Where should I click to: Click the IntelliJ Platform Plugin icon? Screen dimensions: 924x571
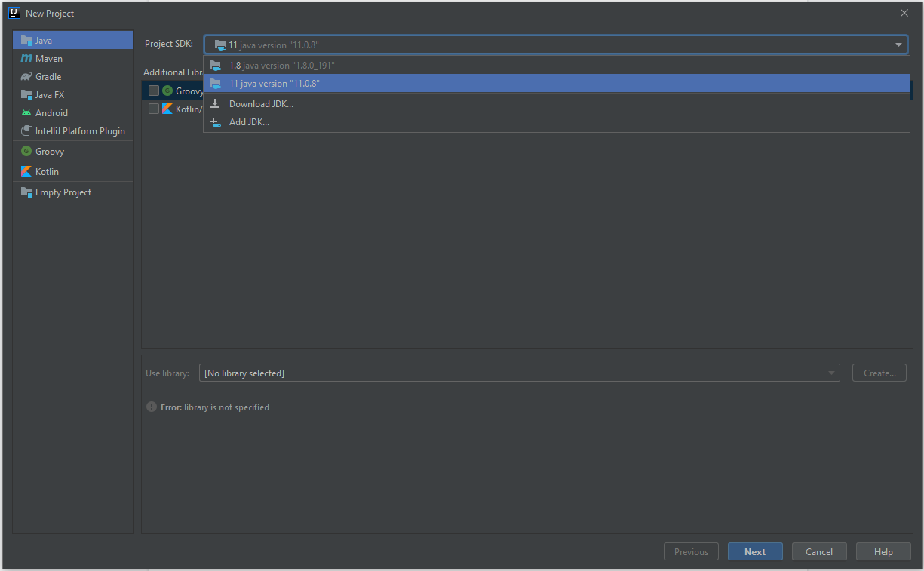26,130
